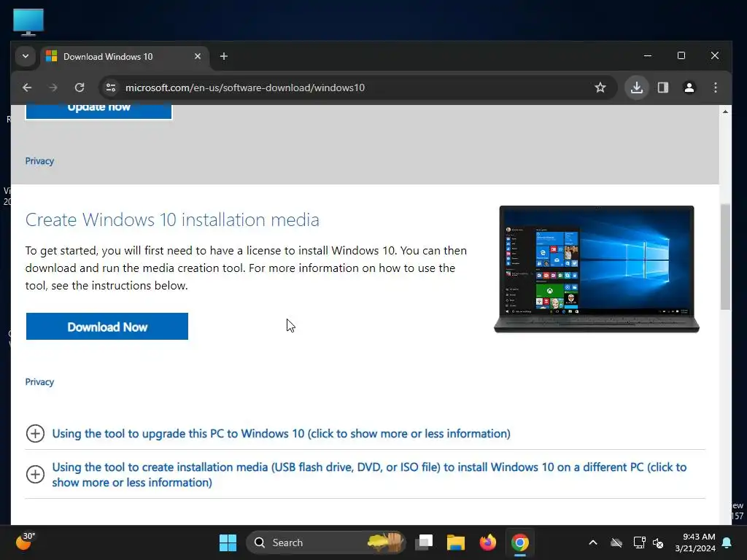Open Task View from the taskbar
Image resolution: width=747 pixels, height=560 pixels.
point(424,542)
